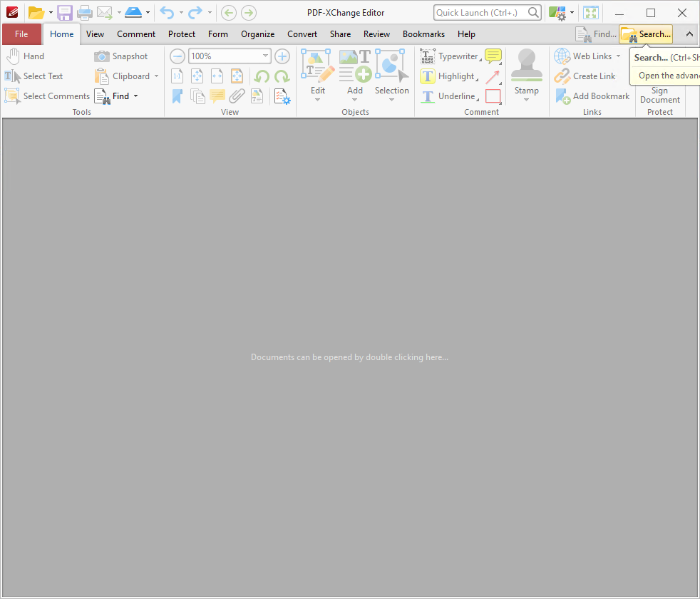The height and width of the screenshot is (599, 700).
Task: Click the red arrow annotation tool
Action: 493,76
